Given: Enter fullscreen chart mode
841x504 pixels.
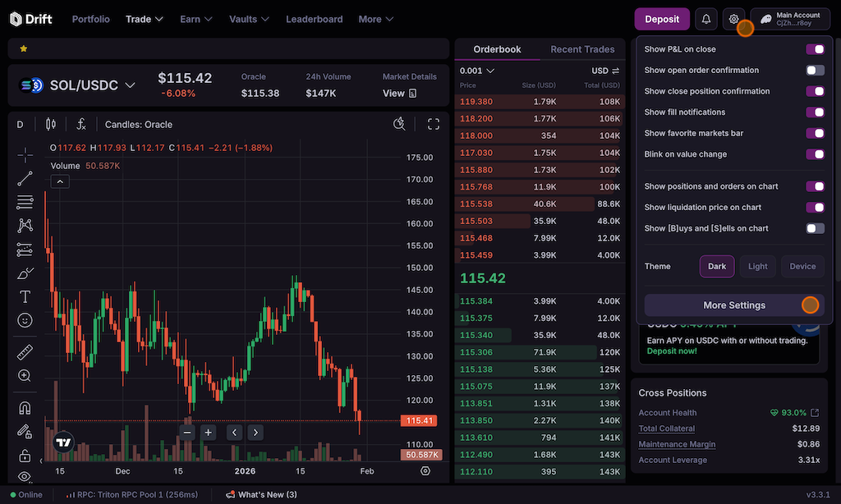Looking at the screenshot, I should click(x=434, y=125).
